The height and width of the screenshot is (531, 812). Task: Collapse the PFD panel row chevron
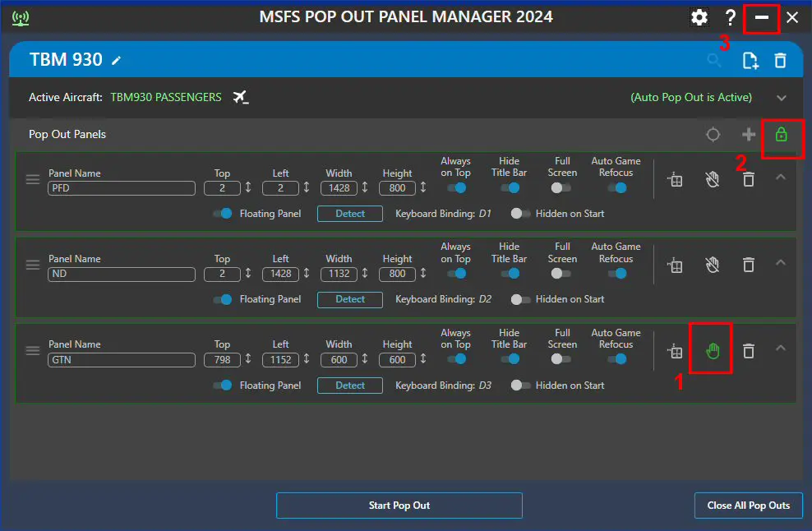tap(781, 178)
